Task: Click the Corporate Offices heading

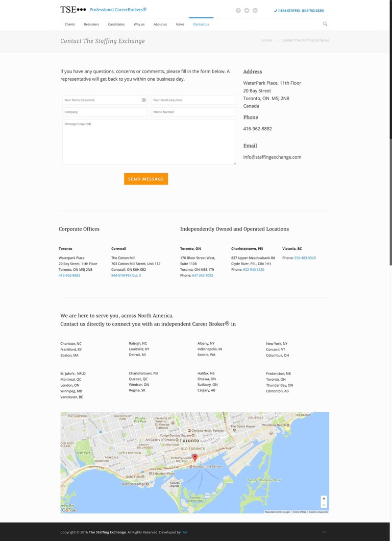Action: point(79,229)
